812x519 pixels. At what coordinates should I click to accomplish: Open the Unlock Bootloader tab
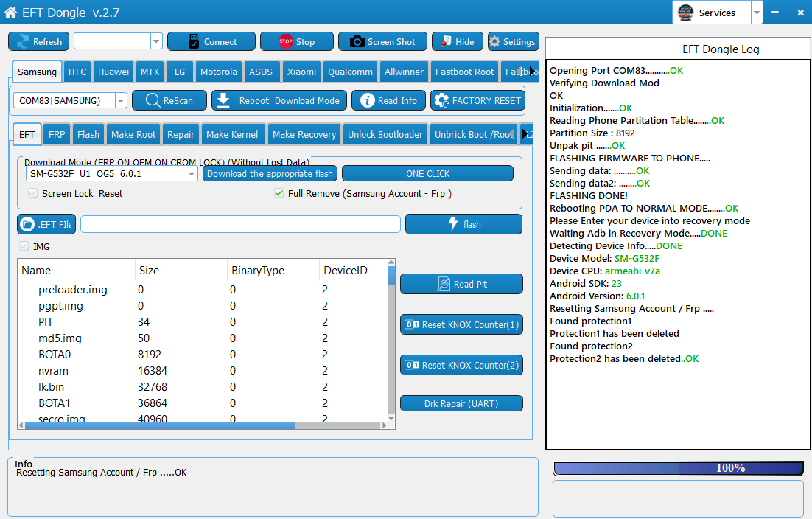(385, 135)
